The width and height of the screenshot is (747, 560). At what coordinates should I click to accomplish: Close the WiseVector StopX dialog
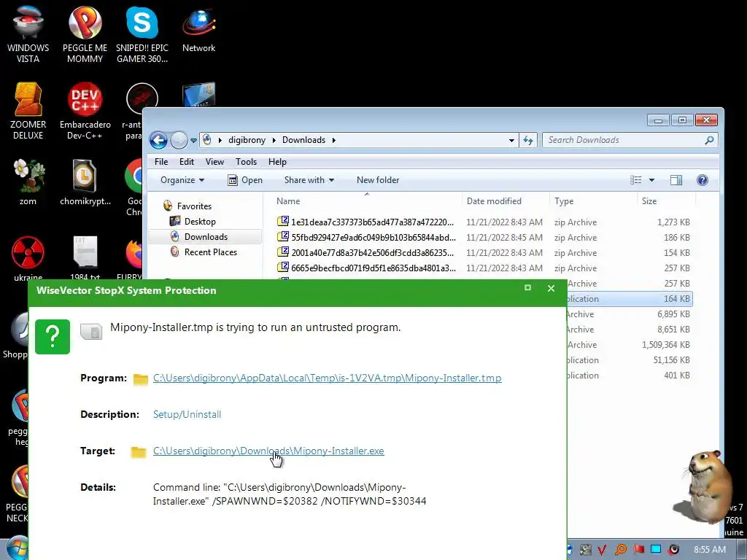coord(551,288)
